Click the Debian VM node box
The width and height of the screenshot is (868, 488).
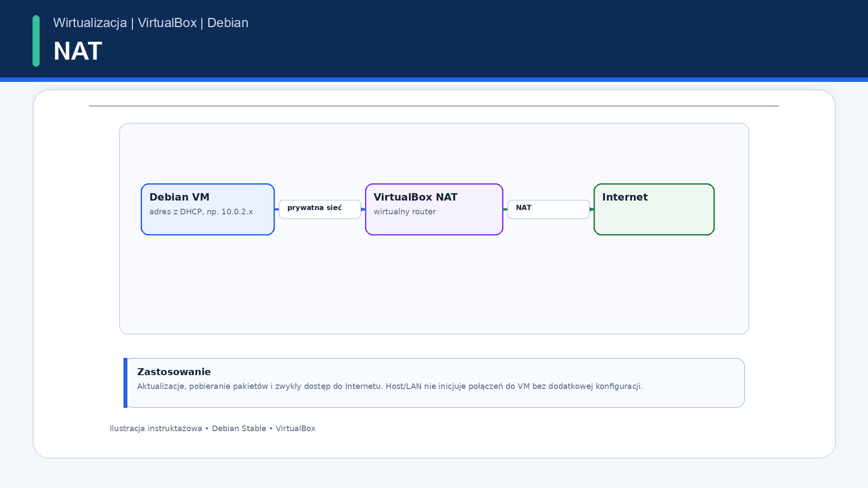click(x=208, y=209)
